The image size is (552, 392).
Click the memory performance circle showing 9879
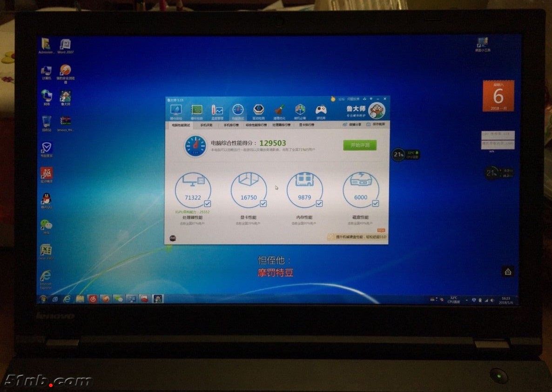pyautogui.click(x=304, y=190)
